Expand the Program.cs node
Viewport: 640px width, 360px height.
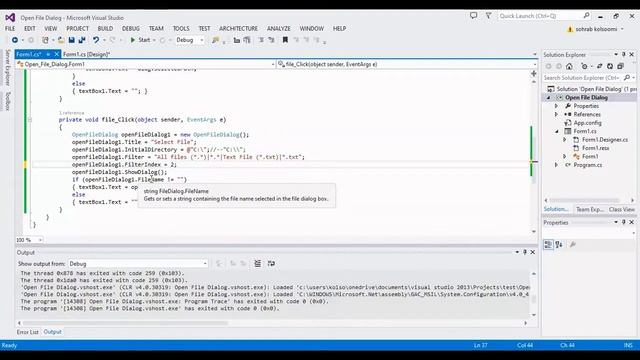556,165
